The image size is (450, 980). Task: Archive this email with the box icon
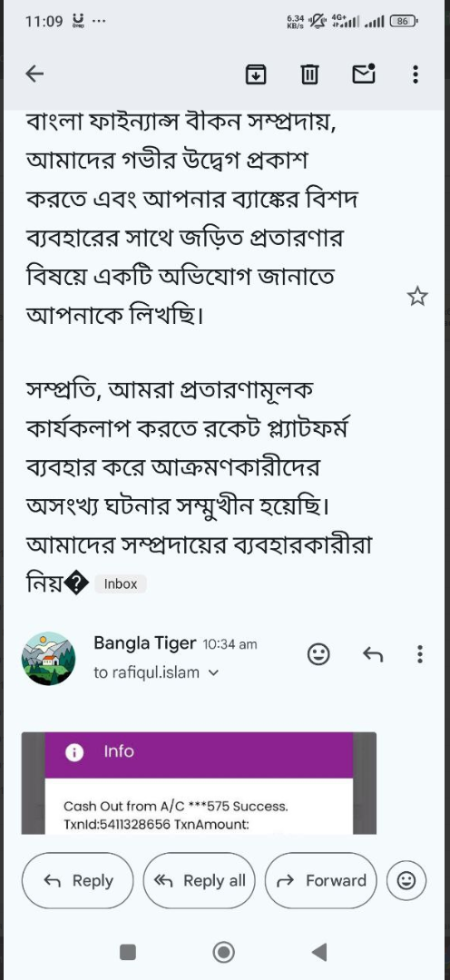pyautogui.click(x=255, y=74)
